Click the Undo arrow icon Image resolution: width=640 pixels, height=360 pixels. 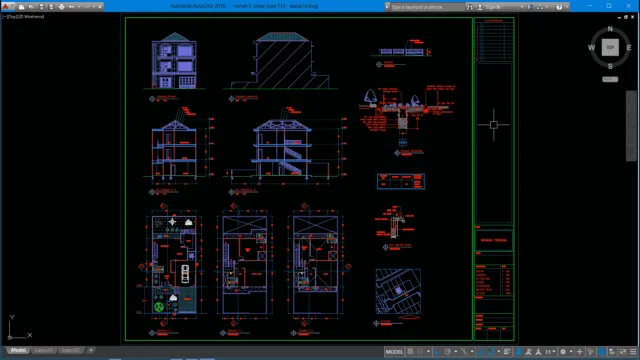[x=71, y=7]
